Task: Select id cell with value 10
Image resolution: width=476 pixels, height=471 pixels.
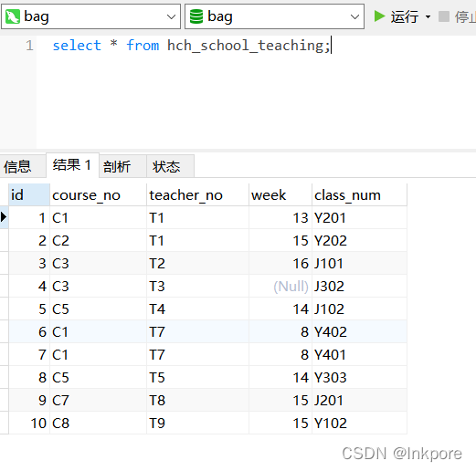Action: tap(29, 423)
